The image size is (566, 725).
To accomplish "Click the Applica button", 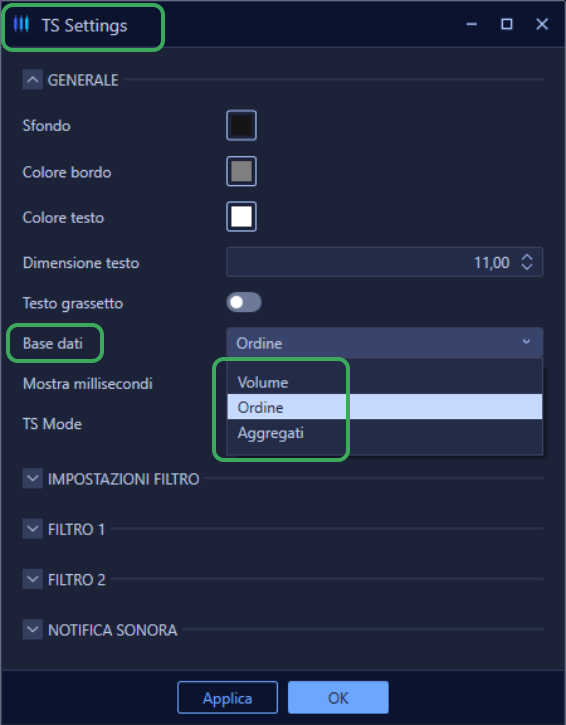I will pyautogui.click(x=228, y=697).
